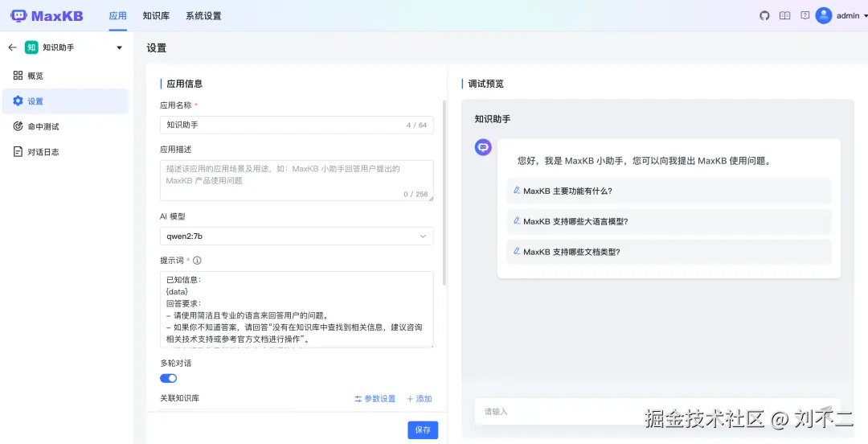Screen dimensions: 868x444
Task: Switch to the 知识库 tab
Action: (156, 16)
